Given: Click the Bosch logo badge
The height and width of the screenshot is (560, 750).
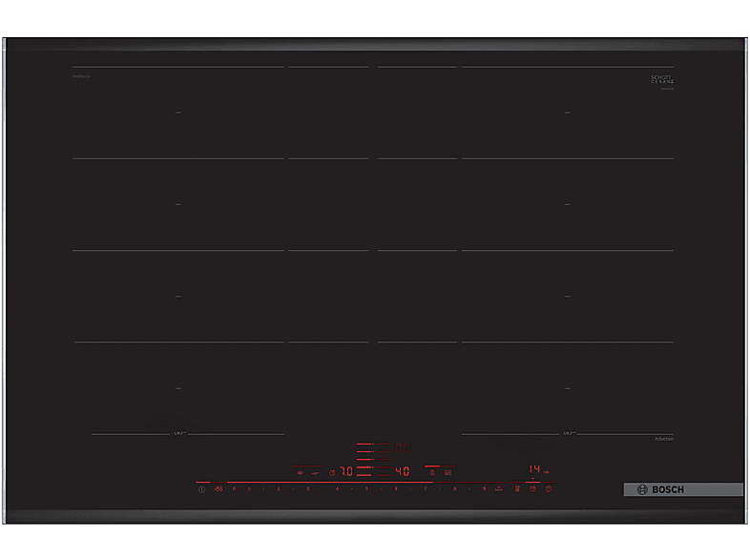Looking at the screenshot, I should [x=683, y=489].
